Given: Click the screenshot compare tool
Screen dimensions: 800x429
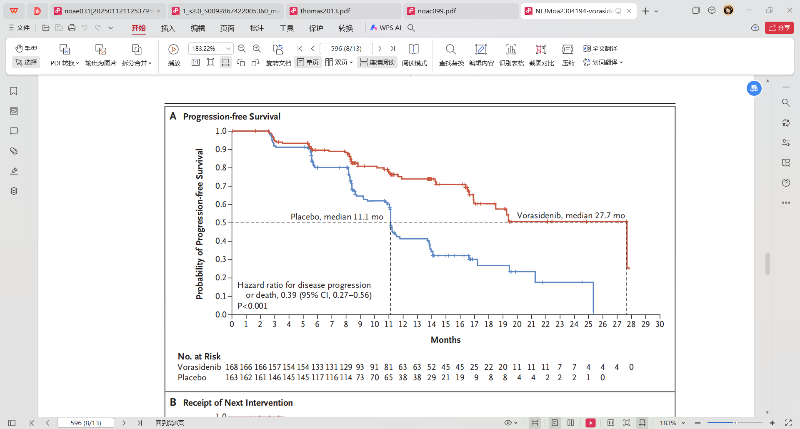Looking at the screenshot, I should [x=541, y=55].
